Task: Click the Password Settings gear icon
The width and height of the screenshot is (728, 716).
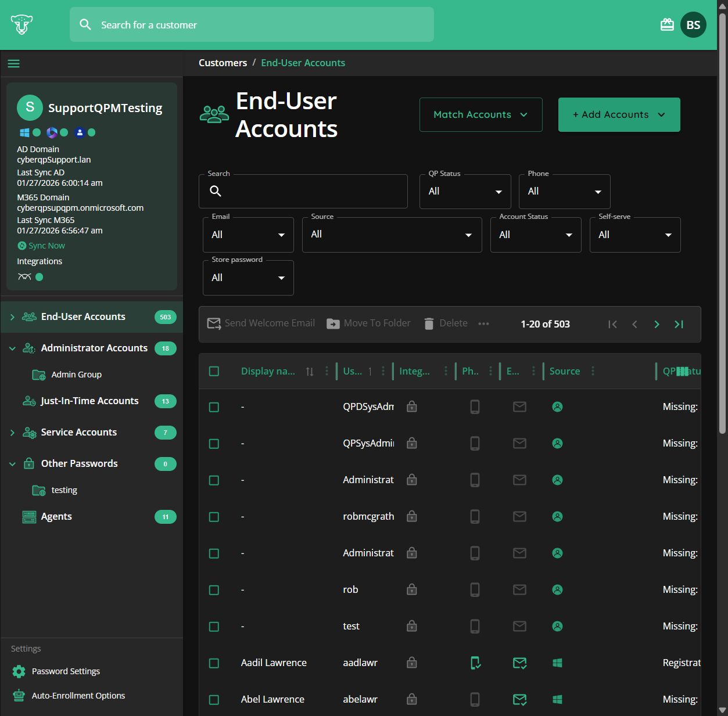Action: [19, 671]
